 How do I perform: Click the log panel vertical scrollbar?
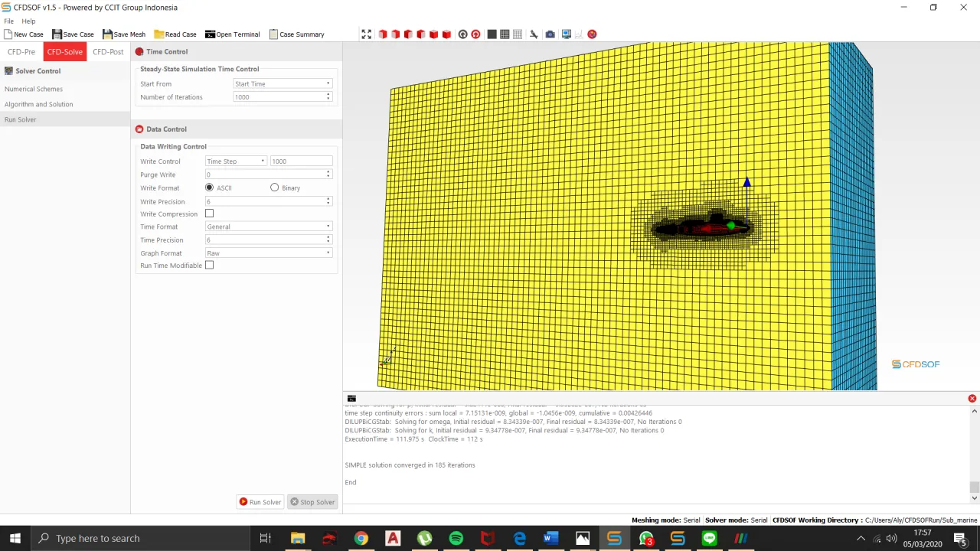click(974, 454)
